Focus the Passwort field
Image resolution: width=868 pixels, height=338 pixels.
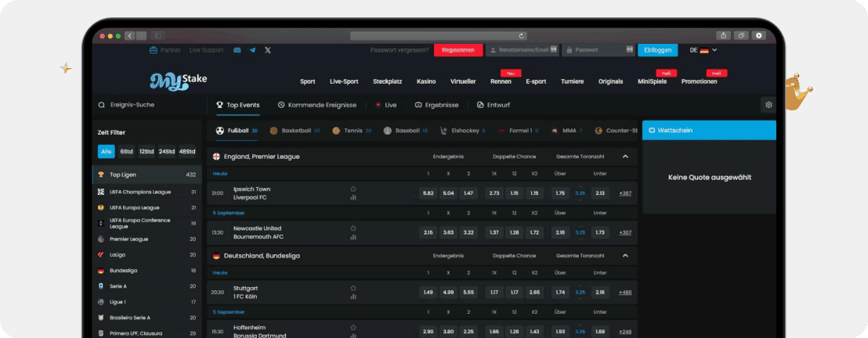tap(598, 50)
